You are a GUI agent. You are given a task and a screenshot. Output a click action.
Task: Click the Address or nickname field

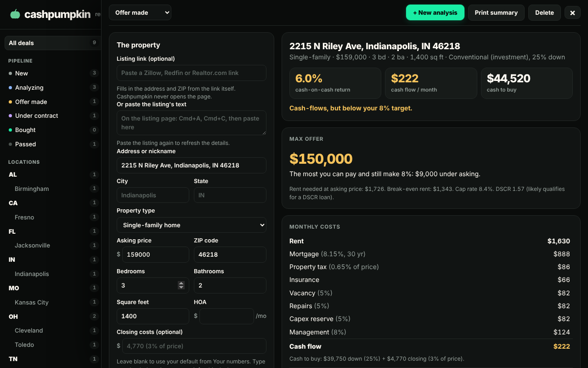(x=192, y=165)
